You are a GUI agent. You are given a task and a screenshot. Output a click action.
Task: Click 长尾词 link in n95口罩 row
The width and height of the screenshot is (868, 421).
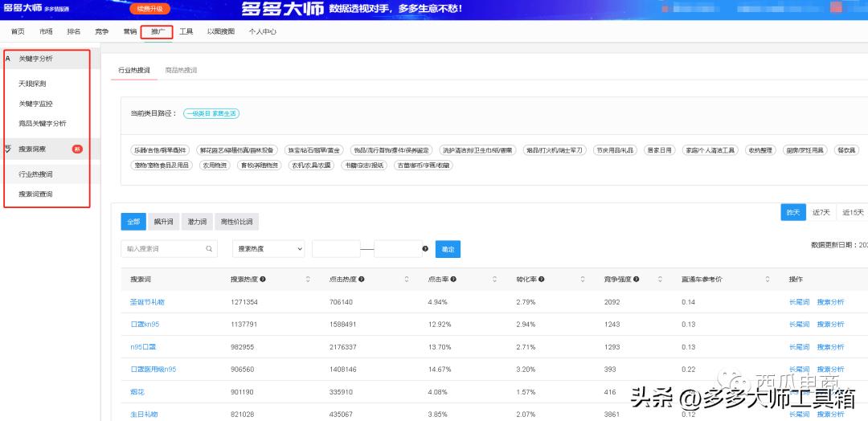click(x=800, y=347)
